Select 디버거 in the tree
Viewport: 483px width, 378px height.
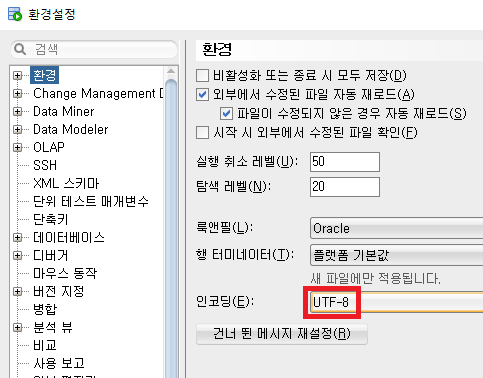[x=51, y=255]
